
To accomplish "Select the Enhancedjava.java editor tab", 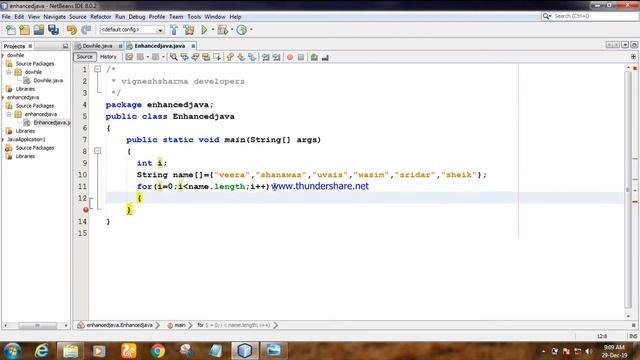I will tap(160, 46).
